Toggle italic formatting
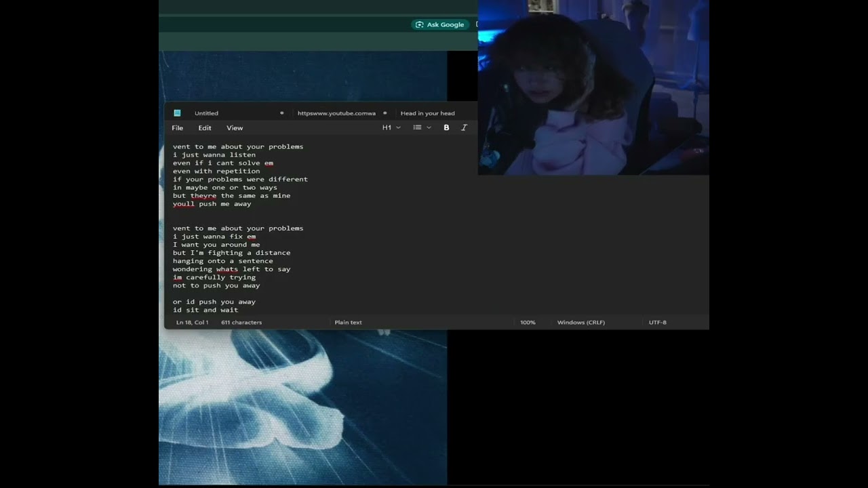The height and width of the screenshot is (488, 868). 465,127
